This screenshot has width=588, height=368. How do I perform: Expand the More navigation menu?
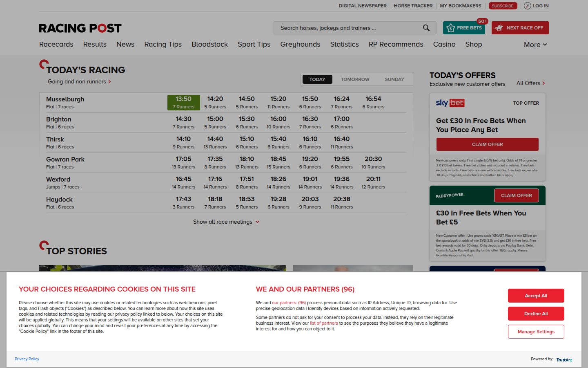tap(535, 45)
